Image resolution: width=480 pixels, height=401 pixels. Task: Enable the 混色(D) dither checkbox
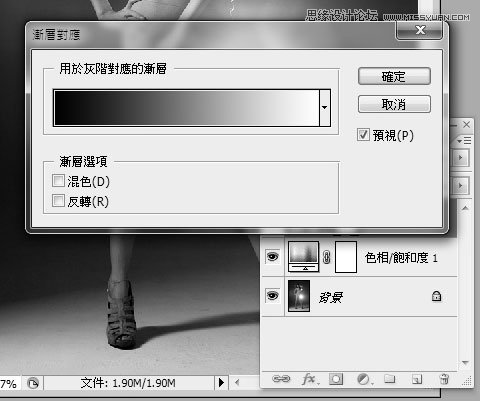58,181
